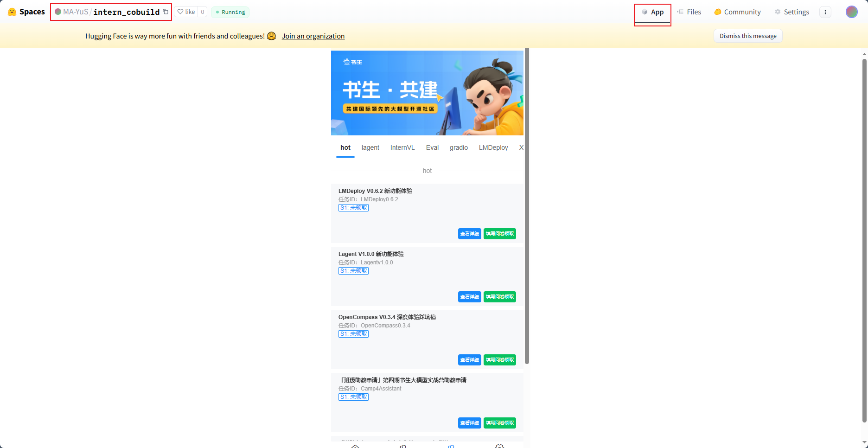Click the page's vertical scrollbar thumb
The image size is (868, 448).
pos(864,240)
